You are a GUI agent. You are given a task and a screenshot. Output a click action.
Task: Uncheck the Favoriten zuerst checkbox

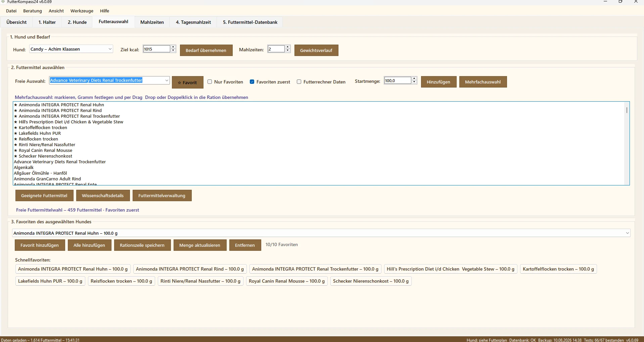[252, 82]
